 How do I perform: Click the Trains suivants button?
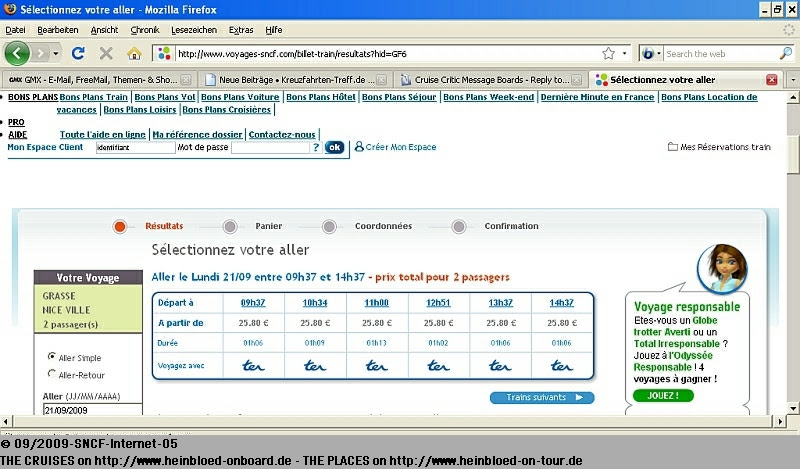(x=542, y=398)
